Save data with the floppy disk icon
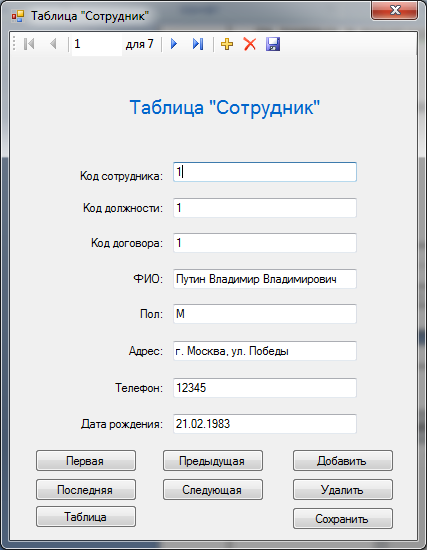The height and width of the screenshot is (550, 427). 273,44
